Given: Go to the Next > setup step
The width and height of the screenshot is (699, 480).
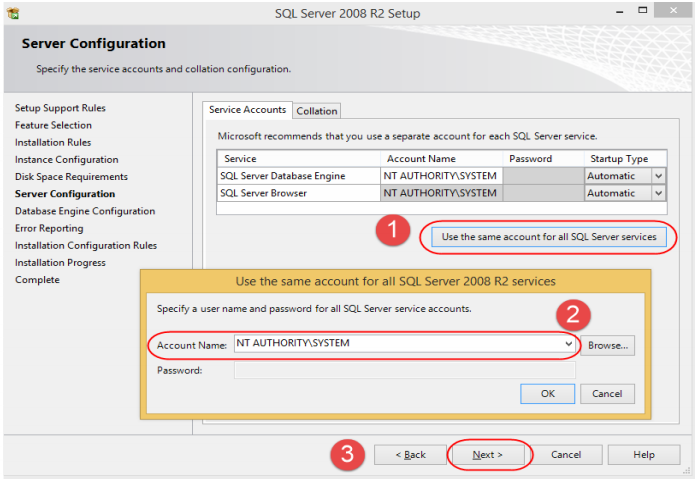Looking at the screenshot, I should point(488,455).
